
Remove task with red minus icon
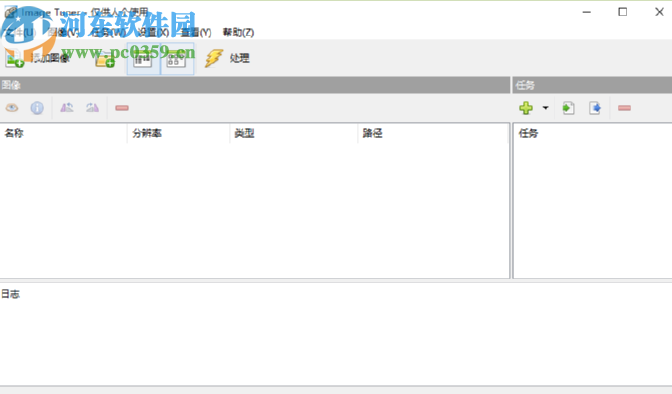click(x=624, y=108)
